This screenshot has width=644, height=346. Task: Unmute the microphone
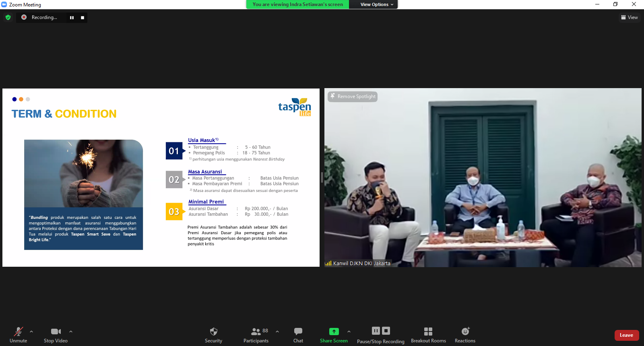pyautogui.click(x=19, y=335)
